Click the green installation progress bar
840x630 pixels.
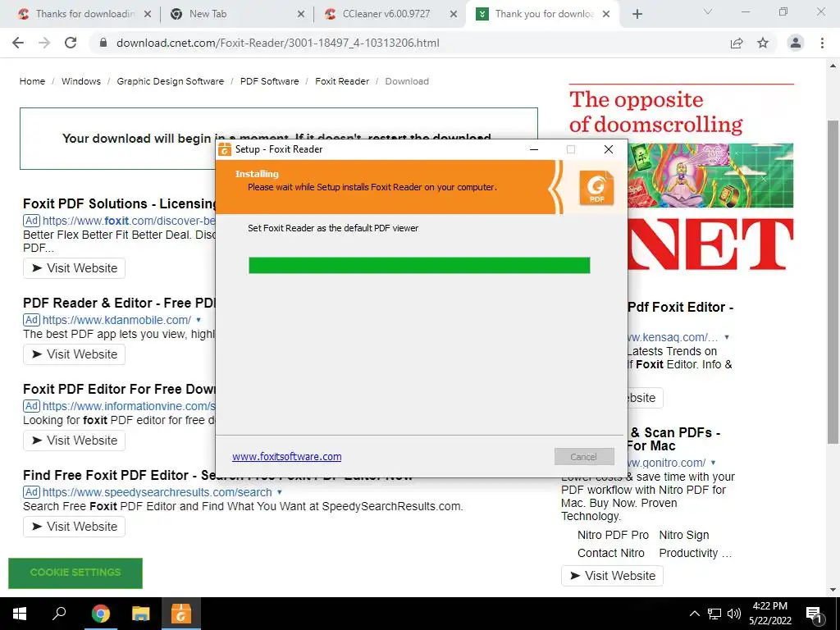(x=419, y=265)
